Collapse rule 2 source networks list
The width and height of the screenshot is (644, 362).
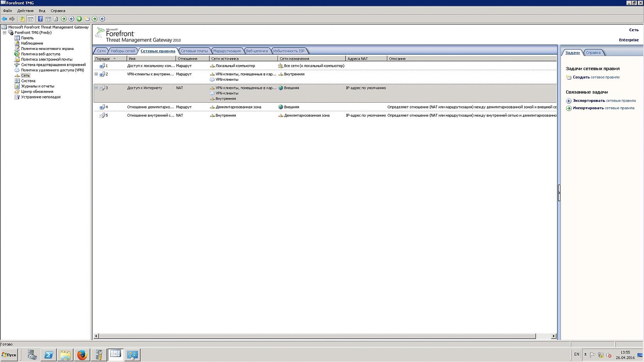point(96,74)
